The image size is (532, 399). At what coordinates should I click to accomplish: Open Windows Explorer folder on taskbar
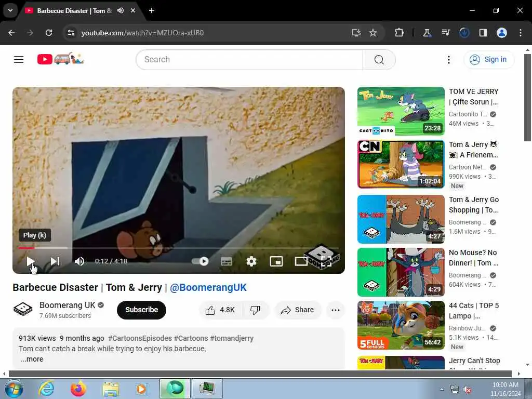[x=111, y=389]
